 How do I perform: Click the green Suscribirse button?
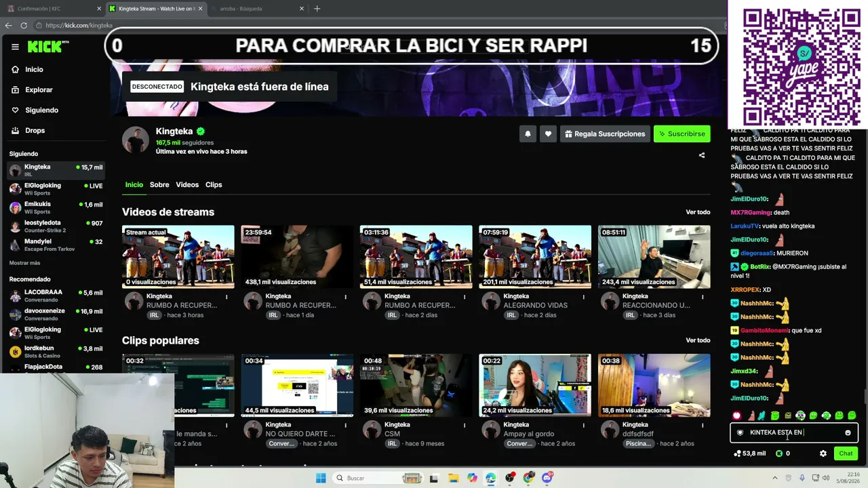click(x=682, y=134)
